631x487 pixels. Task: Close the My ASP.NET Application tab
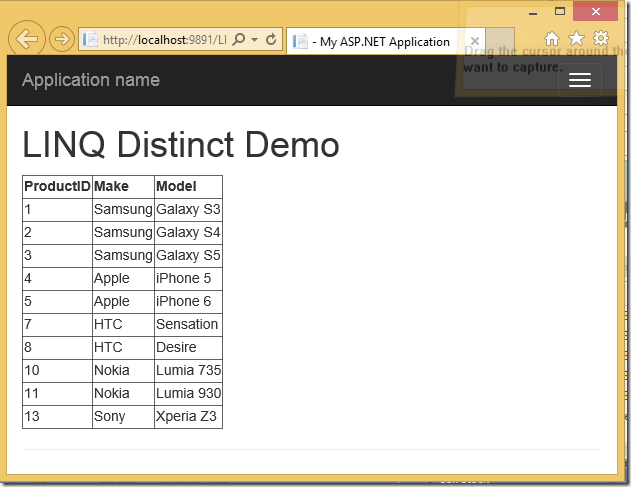pos(475,41)
